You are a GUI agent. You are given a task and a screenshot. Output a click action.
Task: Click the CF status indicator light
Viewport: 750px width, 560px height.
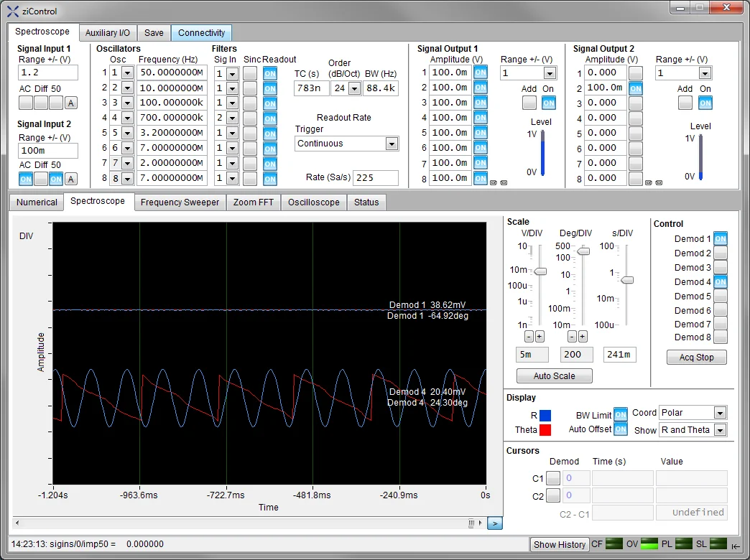coord(614,543)
